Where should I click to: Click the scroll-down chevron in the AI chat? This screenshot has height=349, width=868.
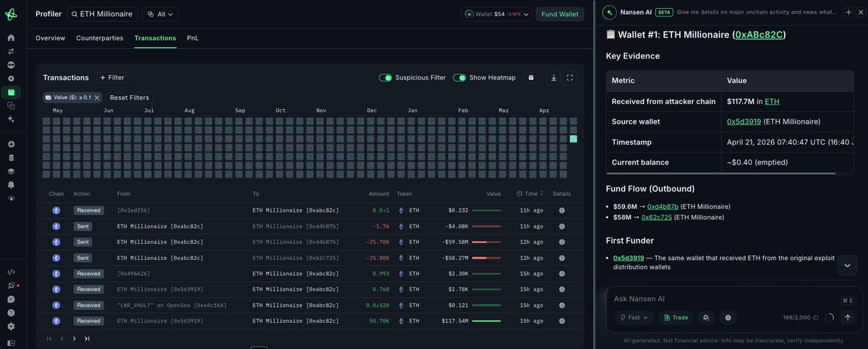(848, 265)
